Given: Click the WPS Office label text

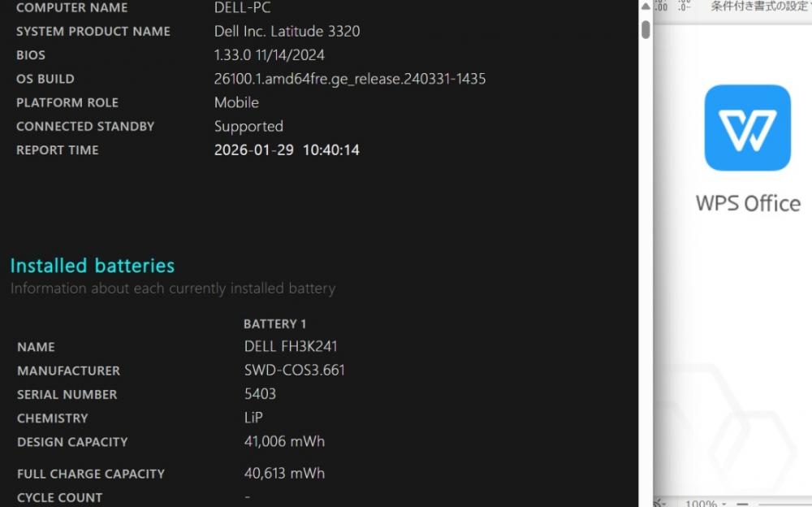Looking at the screenshot, I should point(748,203).
